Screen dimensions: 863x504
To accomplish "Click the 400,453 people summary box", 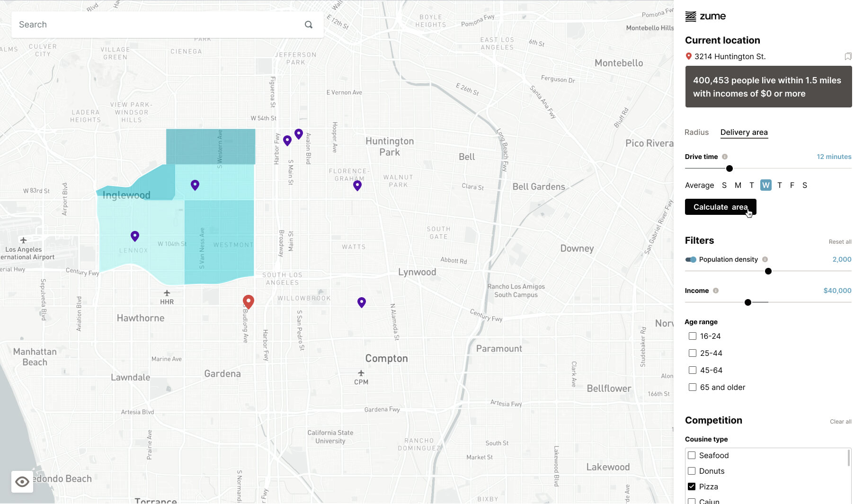I will [x=768, y=87].
